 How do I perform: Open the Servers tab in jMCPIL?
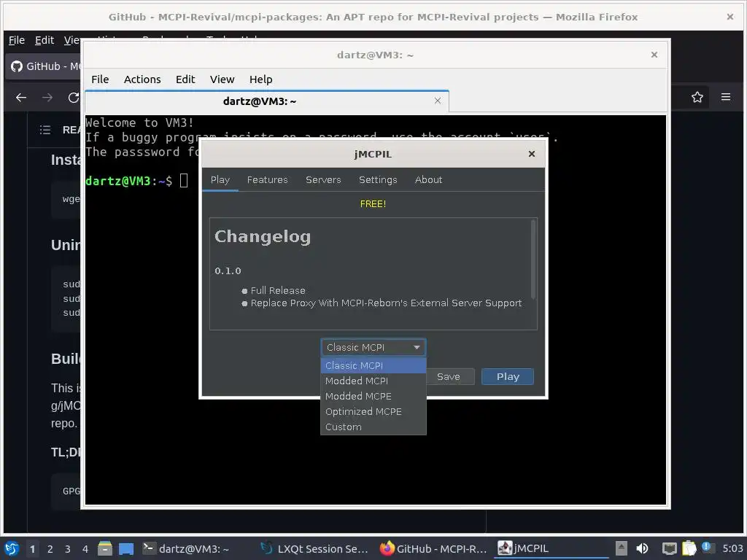point(323,180)
